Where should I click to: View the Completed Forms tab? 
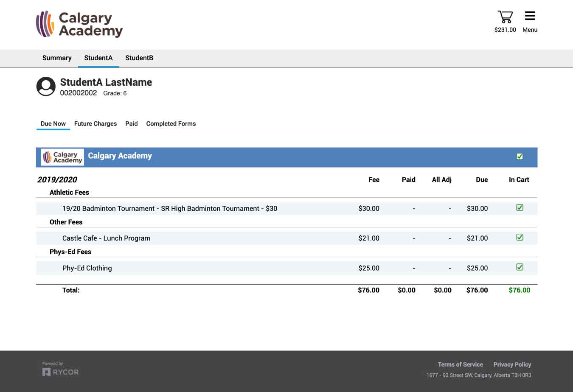(x=171, y=124)
